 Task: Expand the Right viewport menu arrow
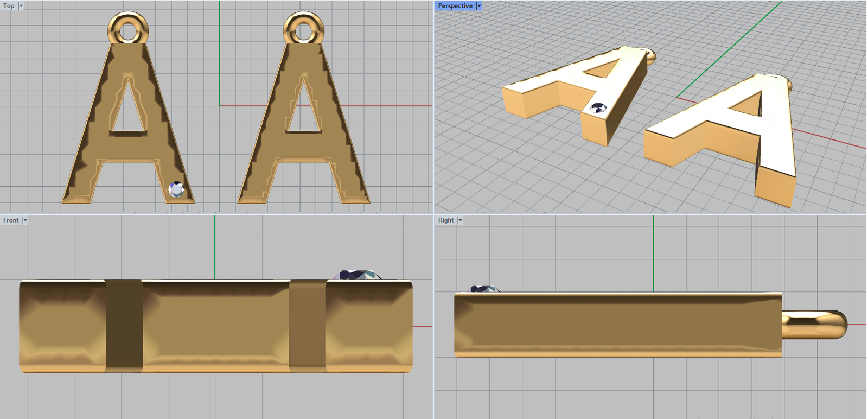(460, 220)
